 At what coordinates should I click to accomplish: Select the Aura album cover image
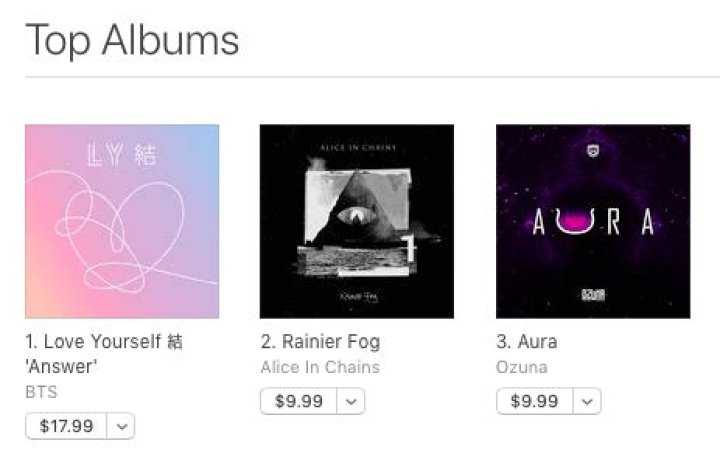point(592,221)
